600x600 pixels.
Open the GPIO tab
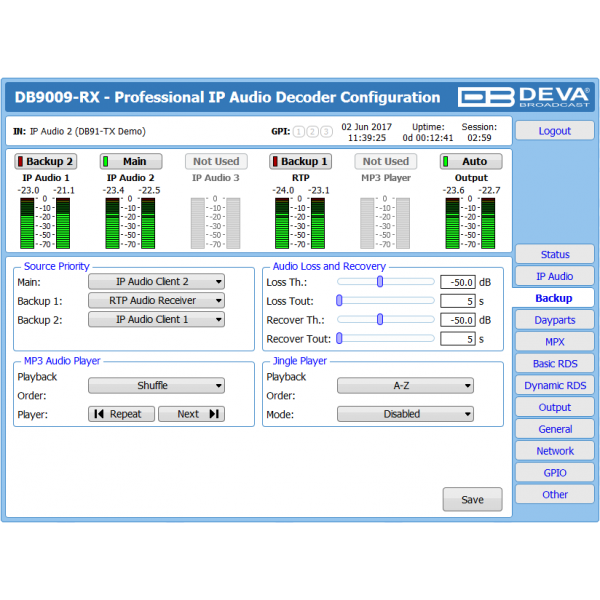pos(555,473)
